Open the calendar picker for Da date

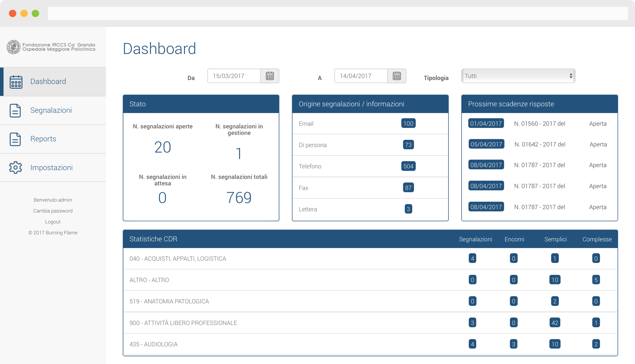coord(270,76)
